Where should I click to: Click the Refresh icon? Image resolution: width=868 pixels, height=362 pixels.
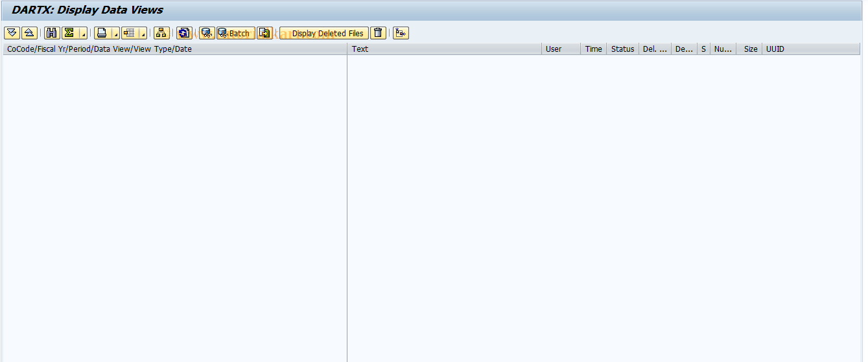pos(184,33)
